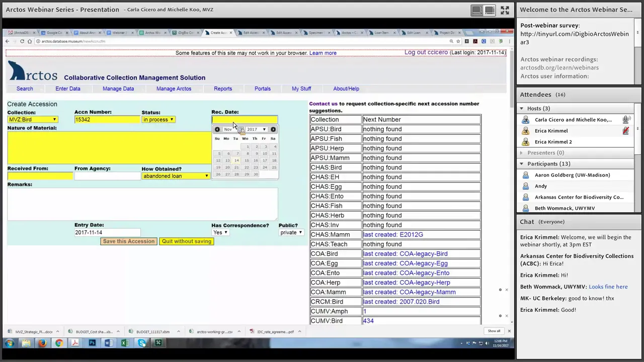The image size is (644, 362).
Task: Go to next month in date picker
Action: (273, 129)
